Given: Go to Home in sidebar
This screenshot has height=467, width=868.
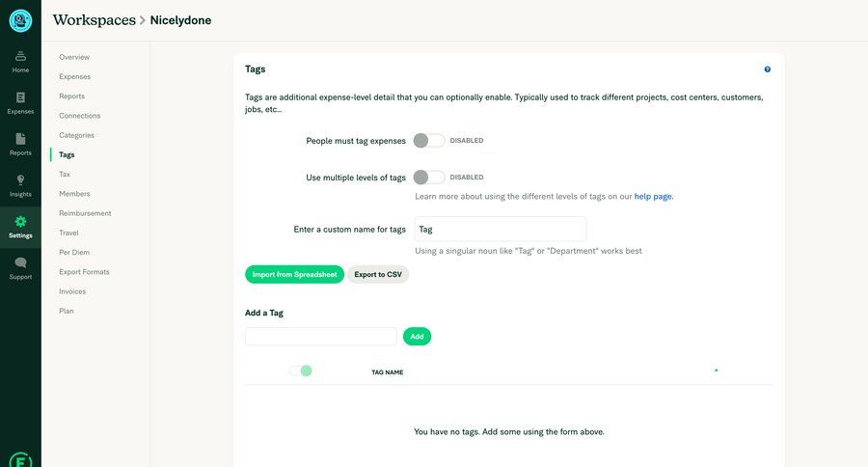Looking at the screenshot, I should pyautogui.click(x=20, y=62).
